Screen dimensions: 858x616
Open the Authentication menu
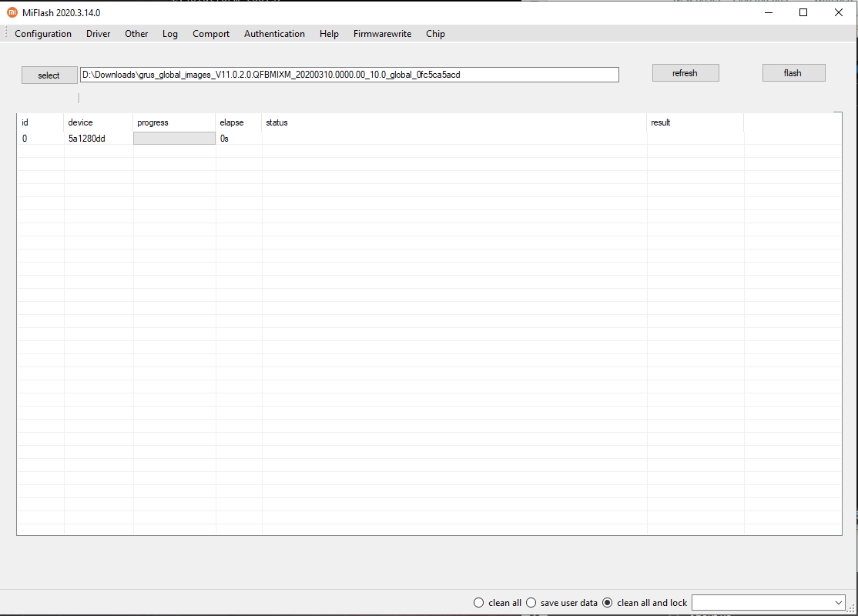pos(274,34)
